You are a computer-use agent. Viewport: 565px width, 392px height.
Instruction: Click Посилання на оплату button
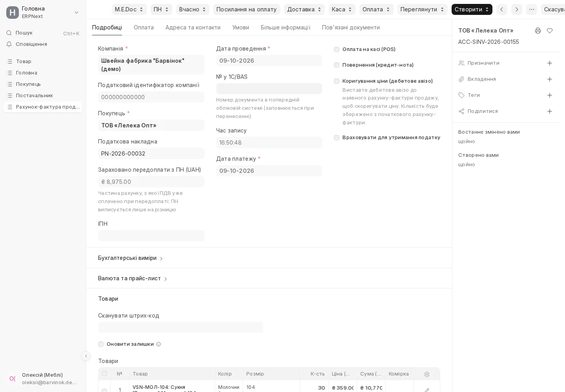[246, 9]
